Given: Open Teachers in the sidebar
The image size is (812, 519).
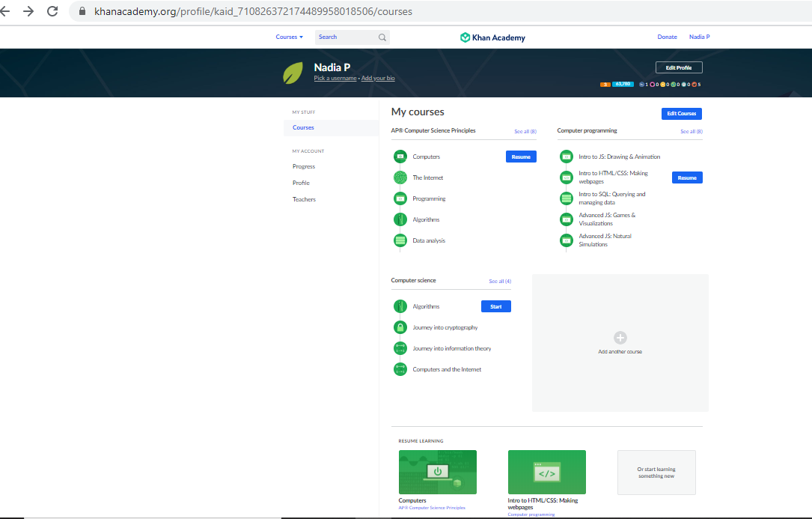Looking at the screenshot, I should click(x=304, y=199).
